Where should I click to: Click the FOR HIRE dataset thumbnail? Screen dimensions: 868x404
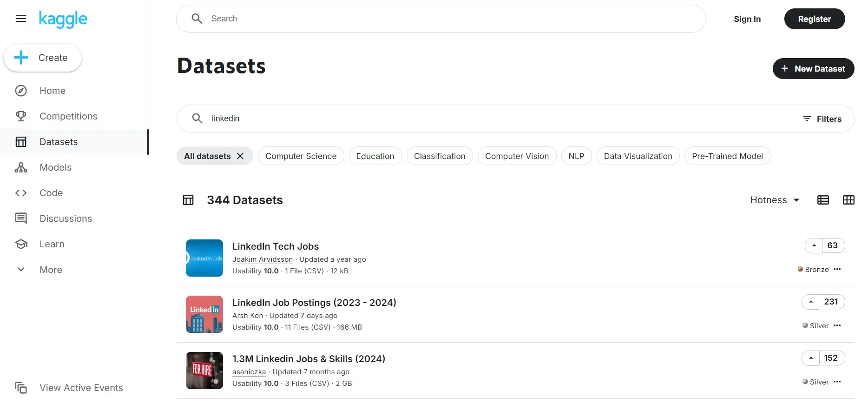tap(204, 371)
